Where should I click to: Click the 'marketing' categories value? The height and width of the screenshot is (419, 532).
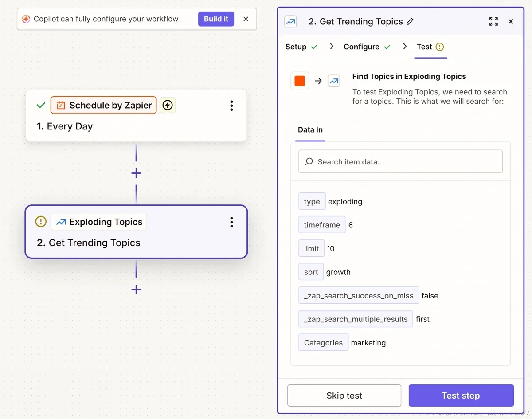coord(368,343)
